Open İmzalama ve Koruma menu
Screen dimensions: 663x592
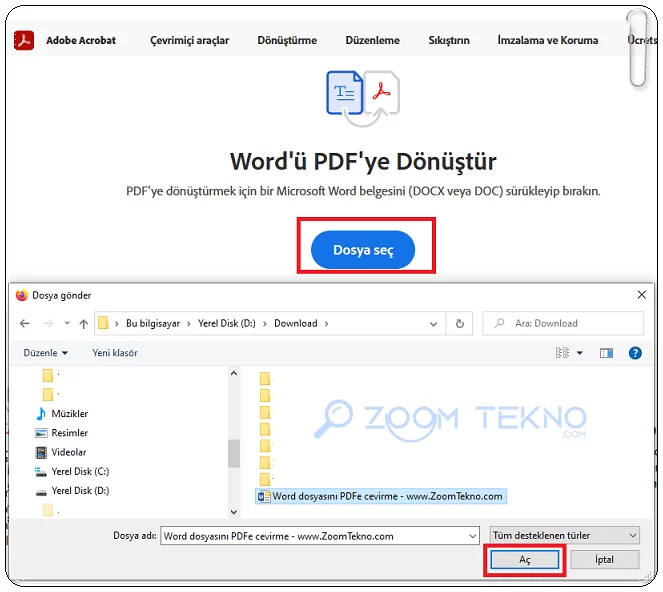point(547,40)
